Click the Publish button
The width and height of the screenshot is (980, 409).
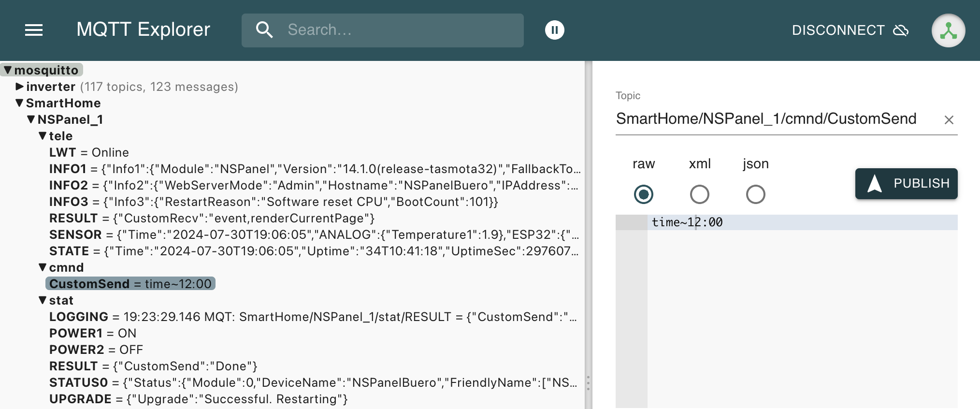coord(907,184)
